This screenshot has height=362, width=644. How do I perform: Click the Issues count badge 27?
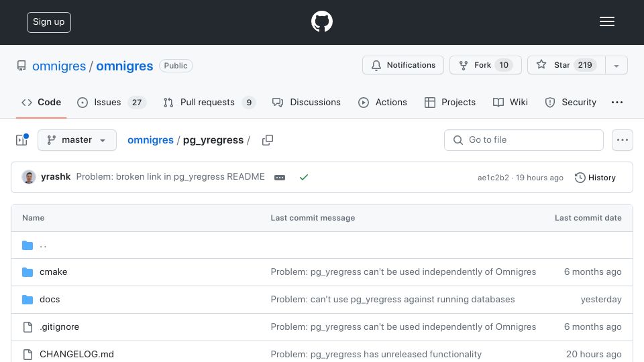(x=137, y=103)
